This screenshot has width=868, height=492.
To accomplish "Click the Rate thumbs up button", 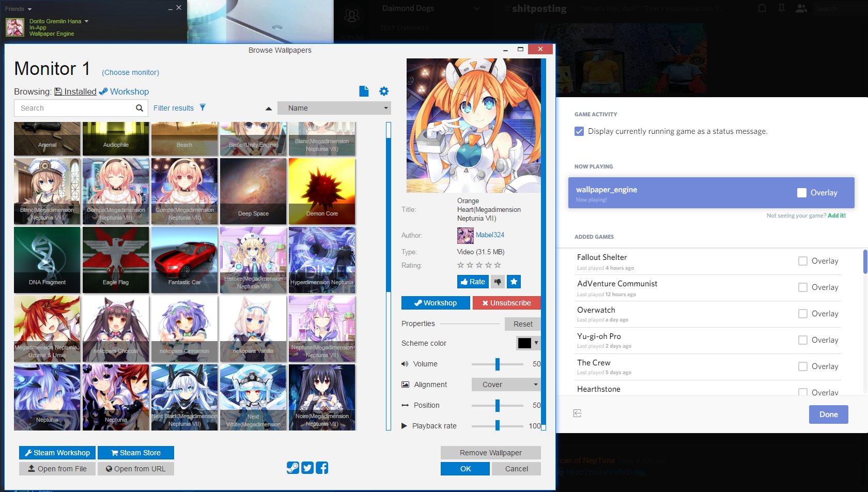I will 473,282.
